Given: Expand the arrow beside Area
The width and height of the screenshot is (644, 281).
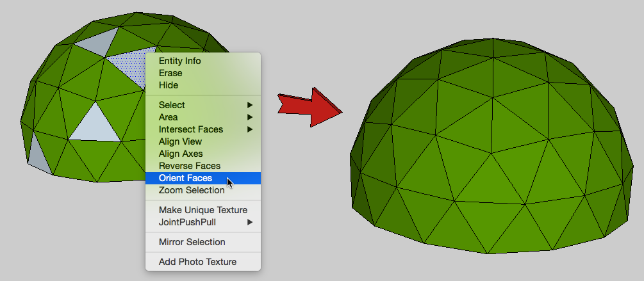Looking at the screenshot, I should (250, 117).
